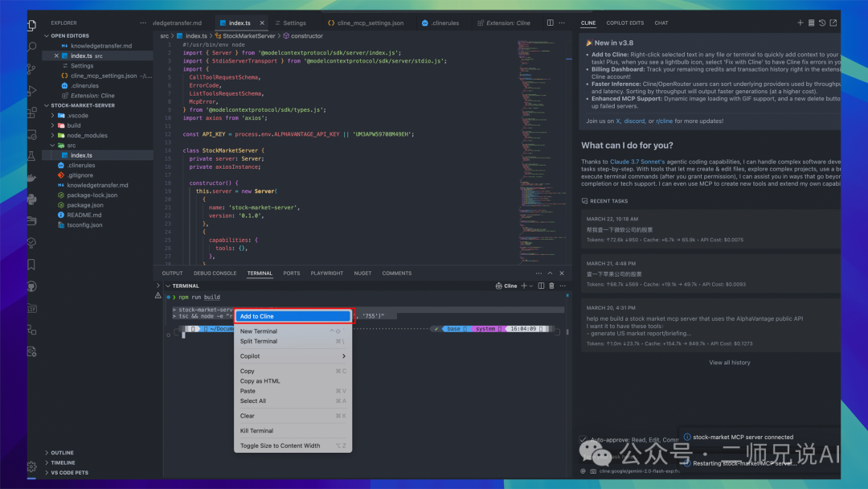The height and width of the screenshot is (489, 868).
Task: Switch to the Ports panel tab
Action: click(x=291, y=273)
